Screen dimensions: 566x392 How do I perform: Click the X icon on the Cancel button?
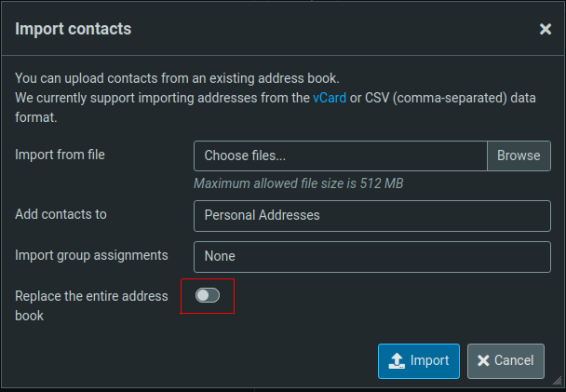tap(483, 361)
